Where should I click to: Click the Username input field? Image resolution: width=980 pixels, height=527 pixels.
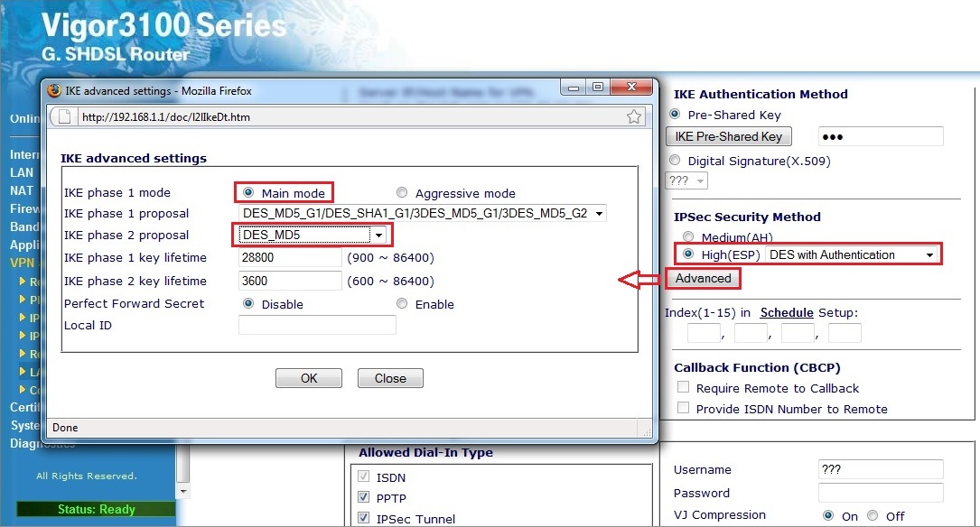click(x=881, y=469)
